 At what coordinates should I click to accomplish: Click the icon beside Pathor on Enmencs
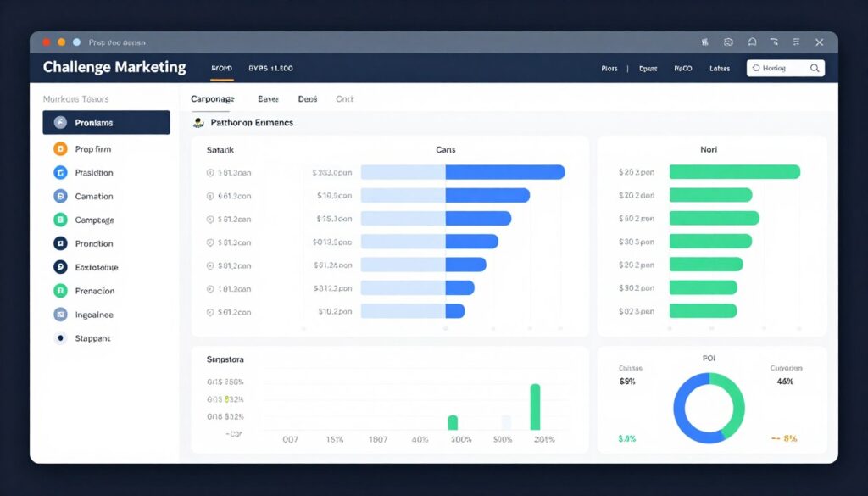[198, 123]
